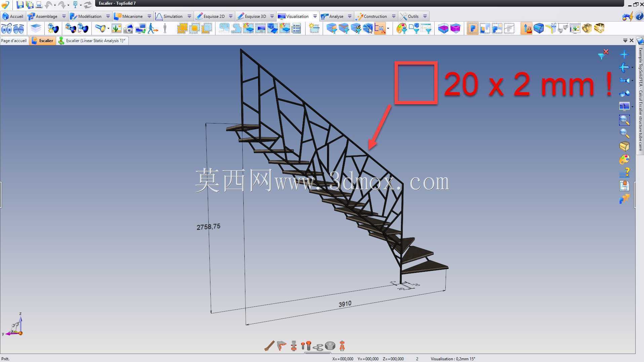Click the blue shaded cube rendering icon
The image size is (644, 362).
coord(539,29)
